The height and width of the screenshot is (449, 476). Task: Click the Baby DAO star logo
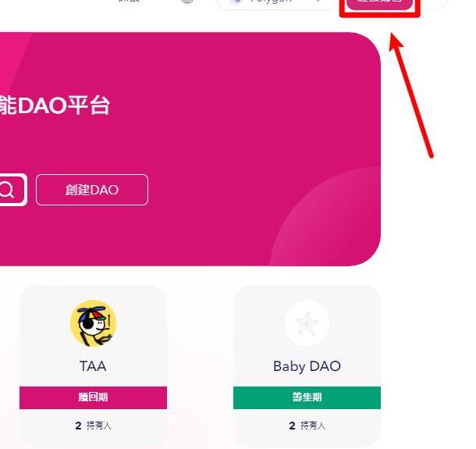point(307,323)
